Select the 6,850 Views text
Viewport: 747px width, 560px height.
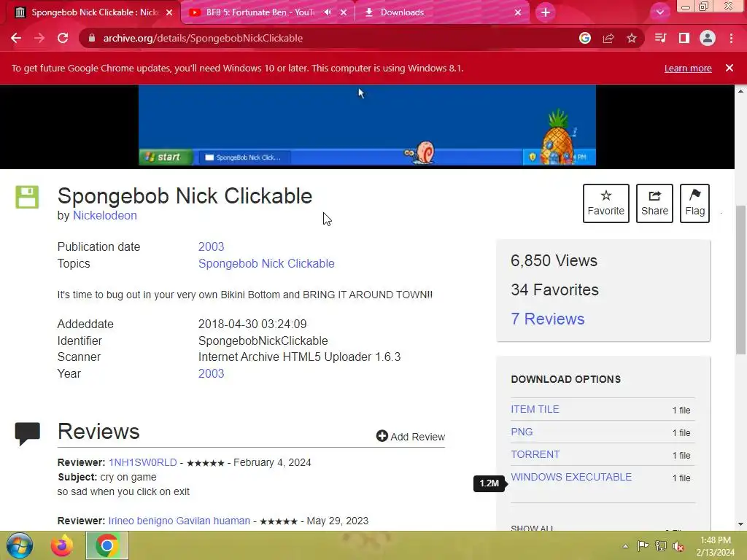click(x=554, y=260)
